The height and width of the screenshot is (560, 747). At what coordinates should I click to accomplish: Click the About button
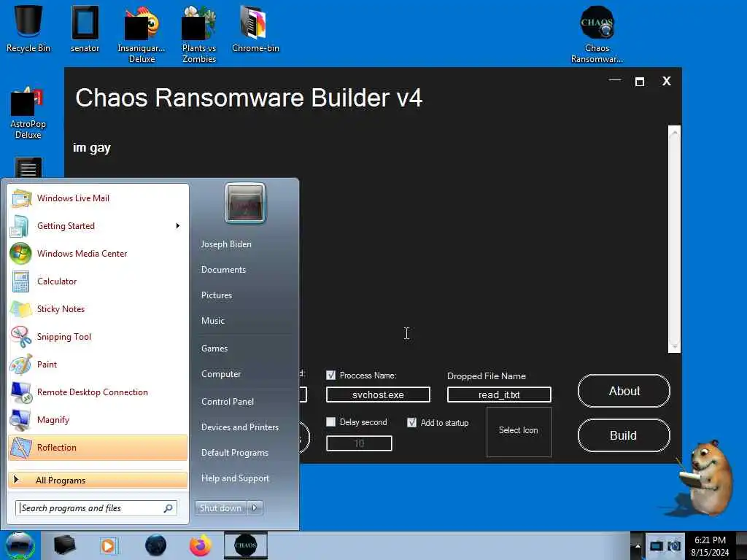[624, 391]
